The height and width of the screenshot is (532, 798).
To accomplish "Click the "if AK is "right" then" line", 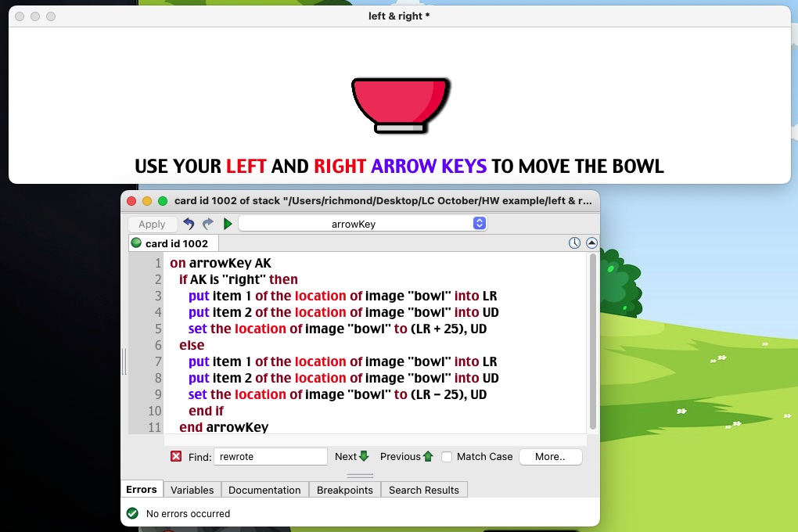I will pyautogui.click(x=238, y=279).
